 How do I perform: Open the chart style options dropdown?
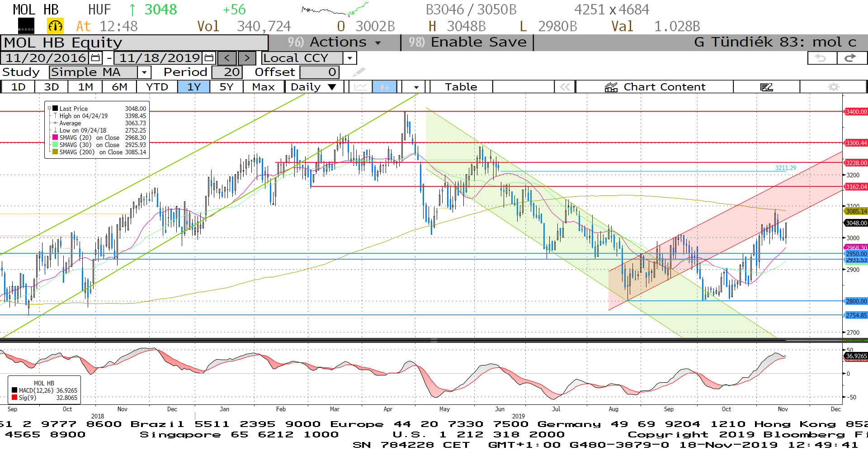click(x=416, y=87)
